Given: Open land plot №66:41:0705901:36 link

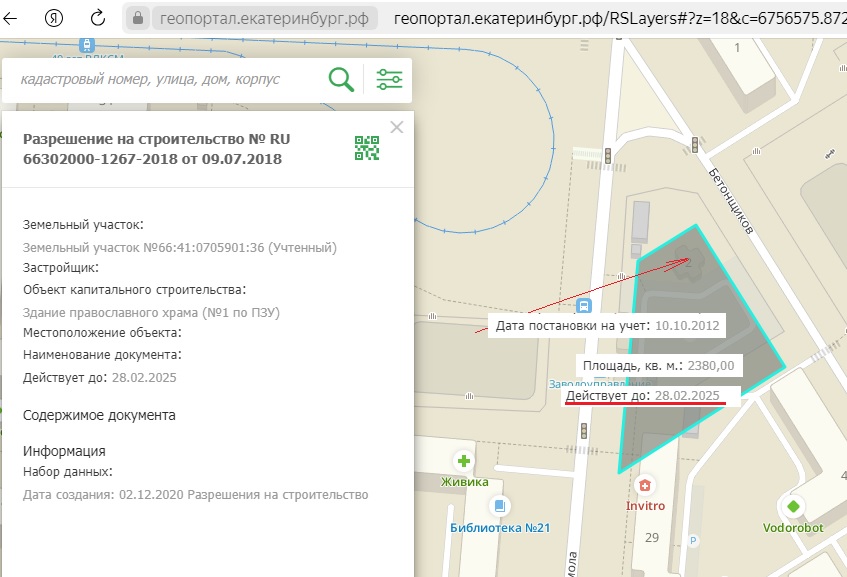Looking at the screenshot, I should point(180,247).
